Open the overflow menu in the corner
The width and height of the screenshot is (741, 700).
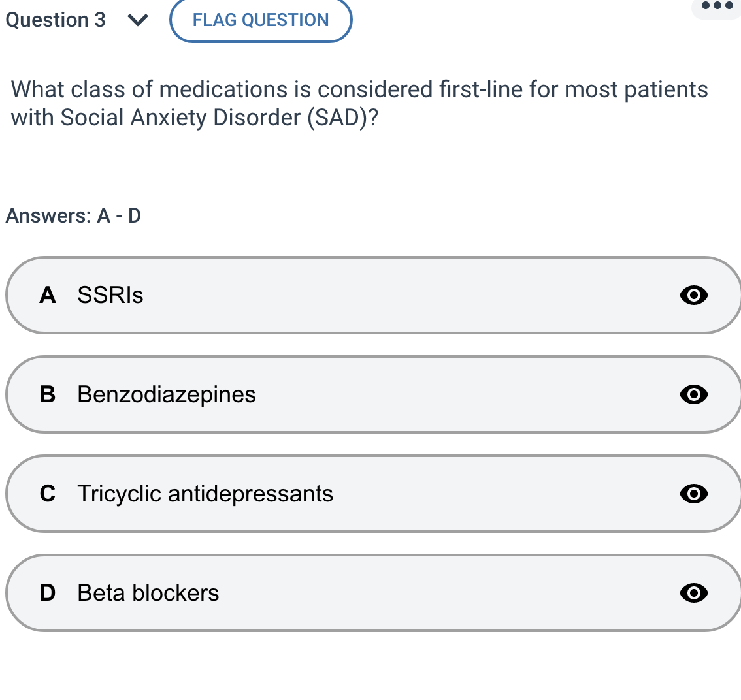pyautogui.click(x=716, y=5)
